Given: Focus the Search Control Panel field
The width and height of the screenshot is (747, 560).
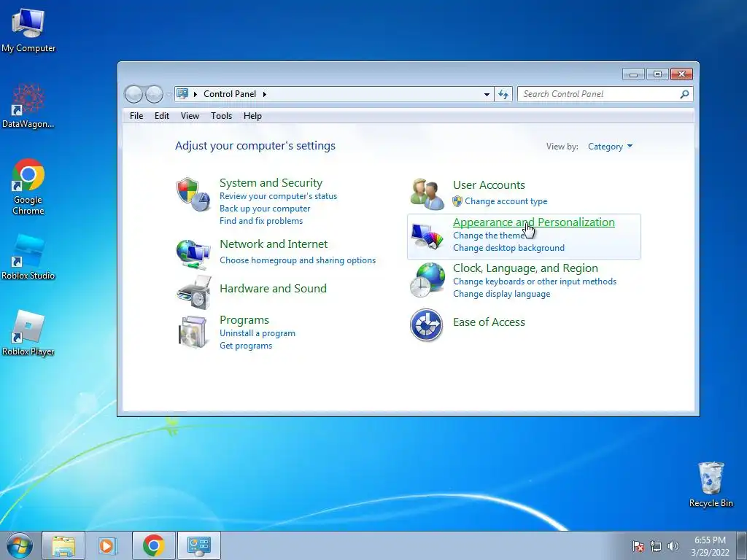Looking at the screenshot, I should click(x=605, y=94).
